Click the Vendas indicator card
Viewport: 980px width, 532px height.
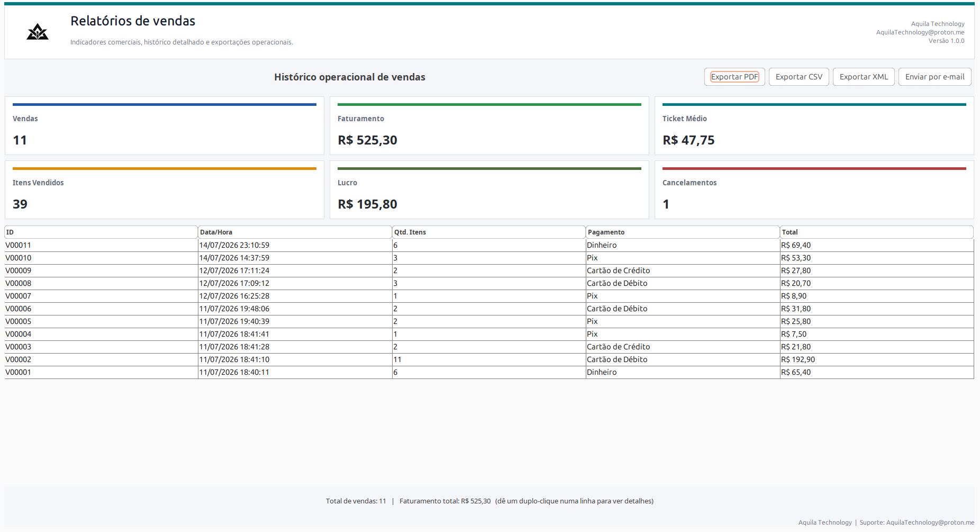pos(165,126)
